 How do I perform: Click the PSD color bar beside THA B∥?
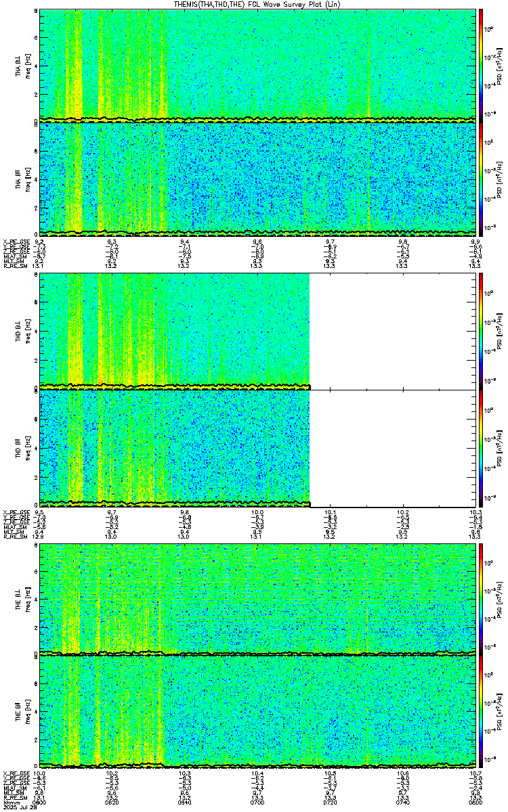pos(481,179)
